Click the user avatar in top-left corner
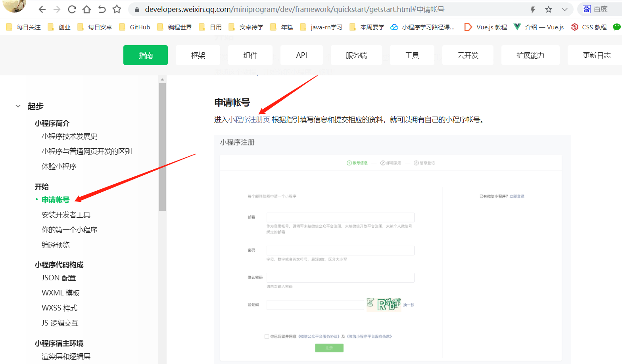Screen dimensions: 622x364 coord(14,6)
